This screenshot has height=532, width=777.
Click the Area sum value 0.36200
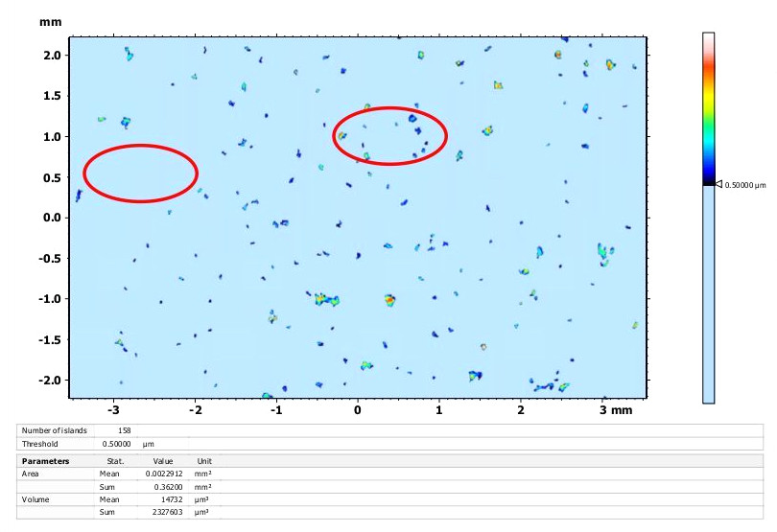168,486
